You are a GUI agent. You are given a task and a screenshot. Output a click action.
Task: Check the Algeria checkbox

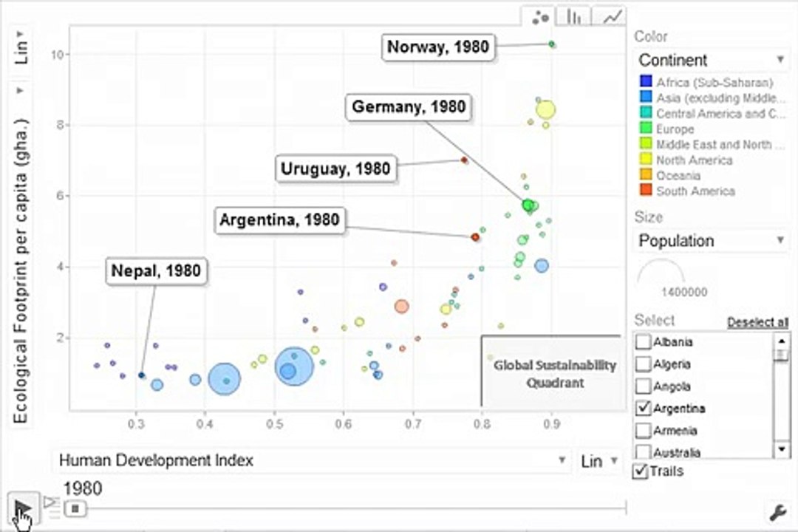coord(644,364)
